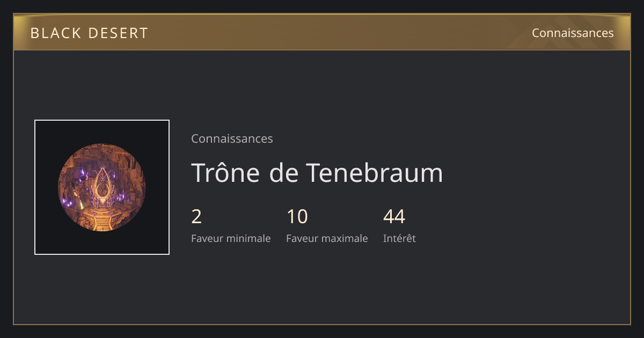This screenshot has width=644, height=338.
Task: Click the word DESERT in the header
Action: pyautogui.click(x=118, y=33)
